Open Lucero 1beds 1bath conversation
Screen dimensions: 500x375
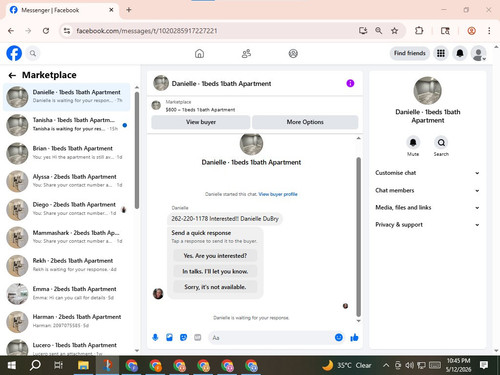[x=67, y=347]
